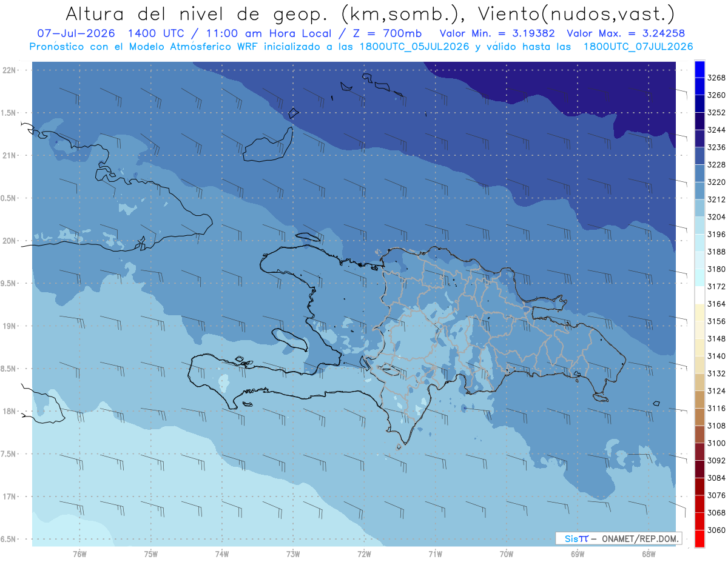Click the '3084' colorbar label
728x562 pixels.
click(716, 478)
